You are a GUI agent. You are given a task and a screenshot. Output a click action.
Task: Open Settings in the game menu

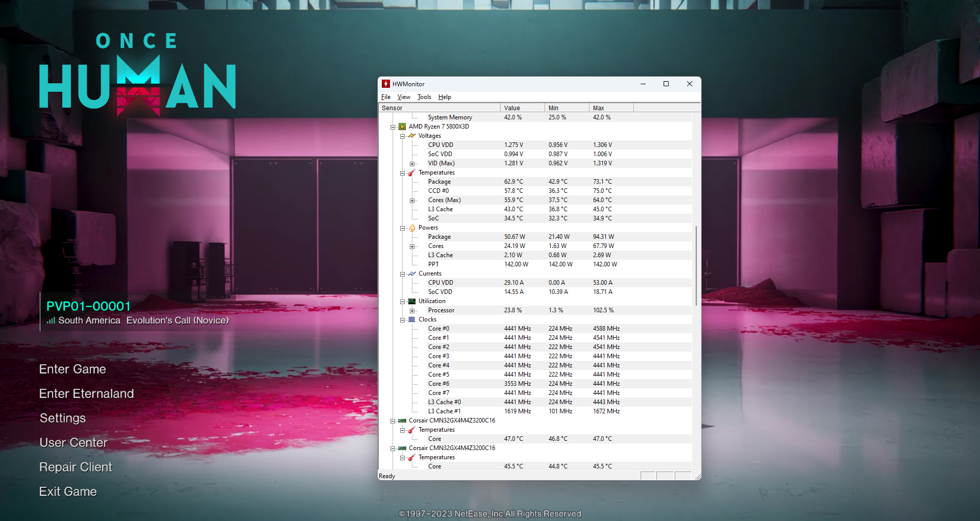[63, 418]
